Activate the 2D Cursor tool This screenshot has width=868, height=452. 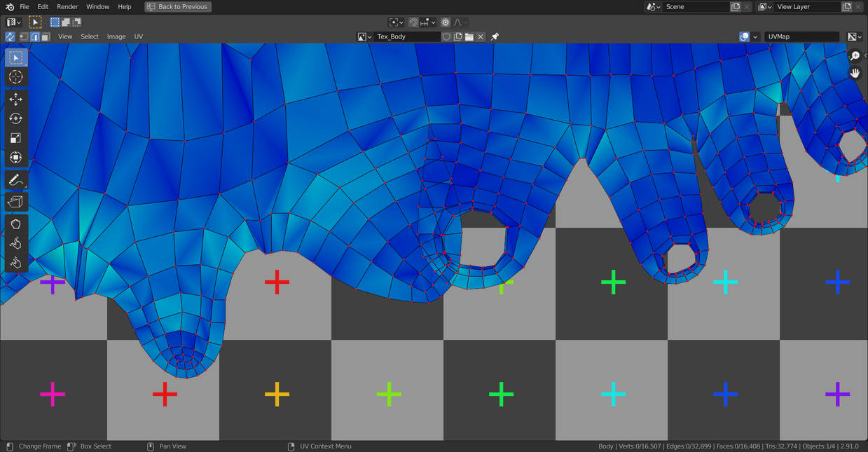(x=15, y=77)
